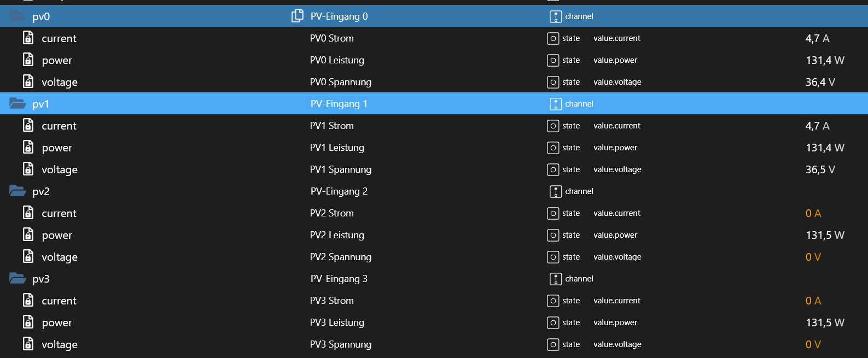Click the file icon of pv2 voltage
The height and width of the screenshot is (358, 868).
click(28, 256)
